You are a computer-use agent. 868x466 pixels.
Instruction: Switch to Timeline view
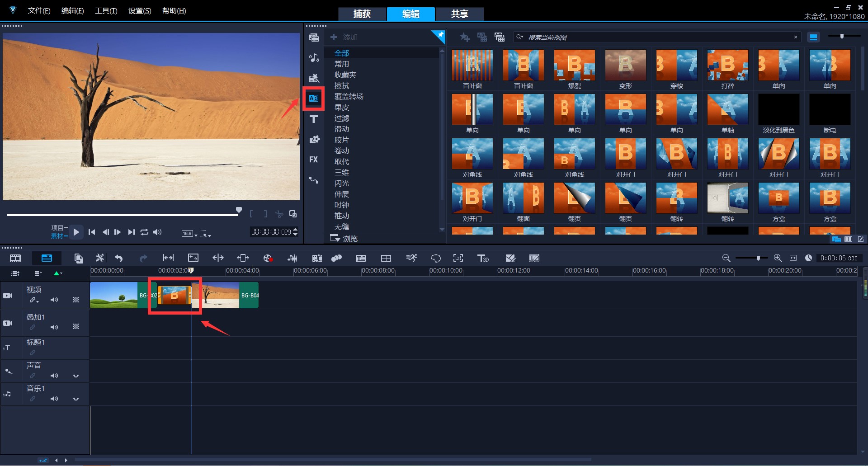(47, 258)
